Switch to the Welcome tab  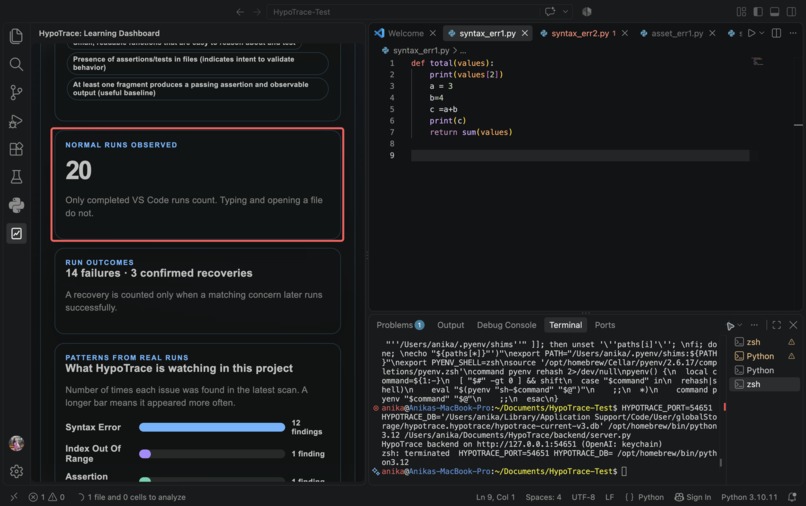coord(405,33)
